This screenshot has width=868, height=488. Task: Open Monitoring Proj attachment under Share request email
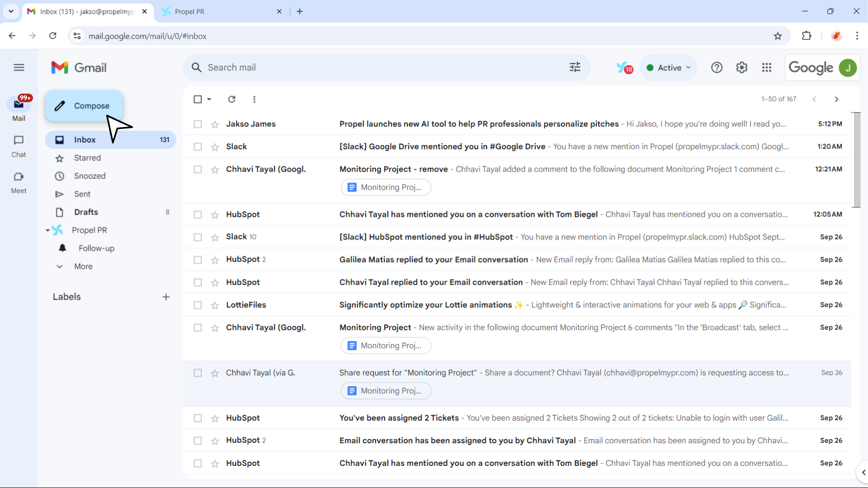[386, 391]
